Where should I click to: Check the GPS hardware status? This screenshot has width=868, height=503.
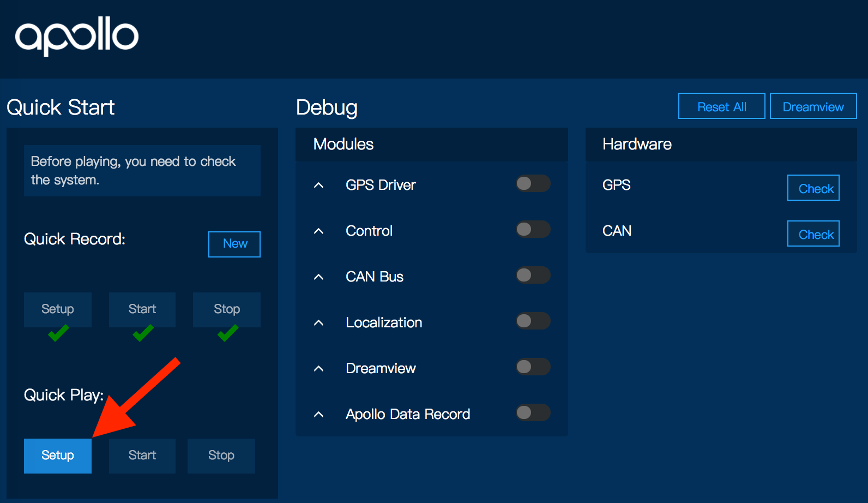click(813, 188)
